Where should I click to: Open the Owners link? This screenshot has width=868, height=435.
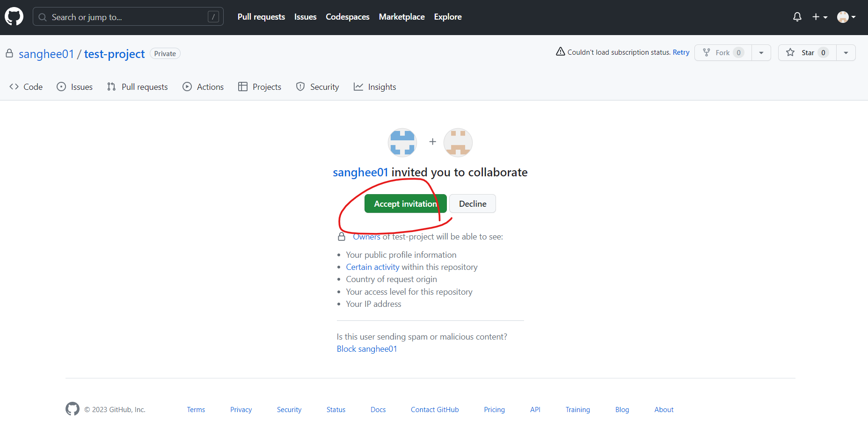pos(366,237)
